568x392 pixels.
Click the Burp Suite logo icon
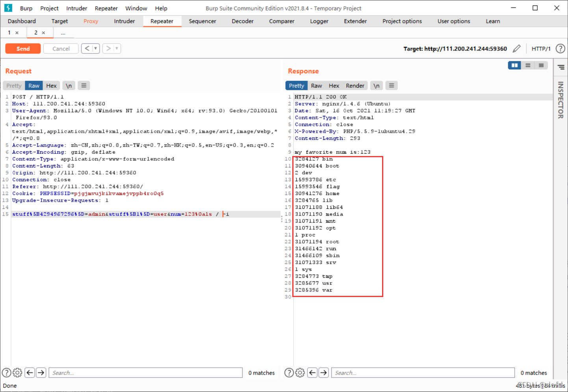click(x=8, y=8)
